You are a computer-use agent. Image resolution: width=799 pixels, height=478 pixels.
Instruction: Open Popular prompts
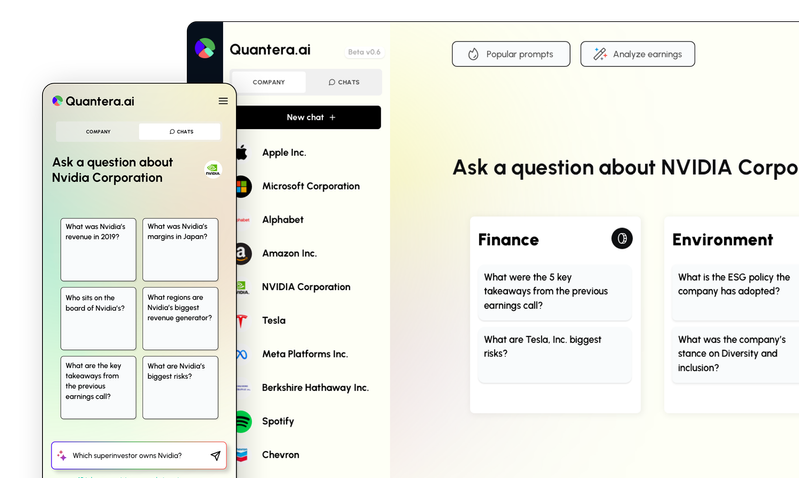tap(510, 54)
